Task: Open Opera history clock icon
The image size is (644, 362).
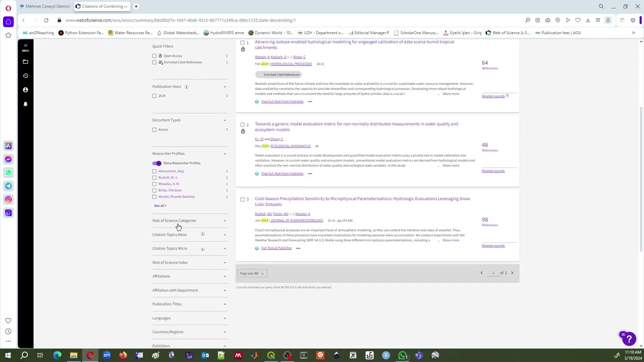Action: pyautogui.click(x=8, y=331)
